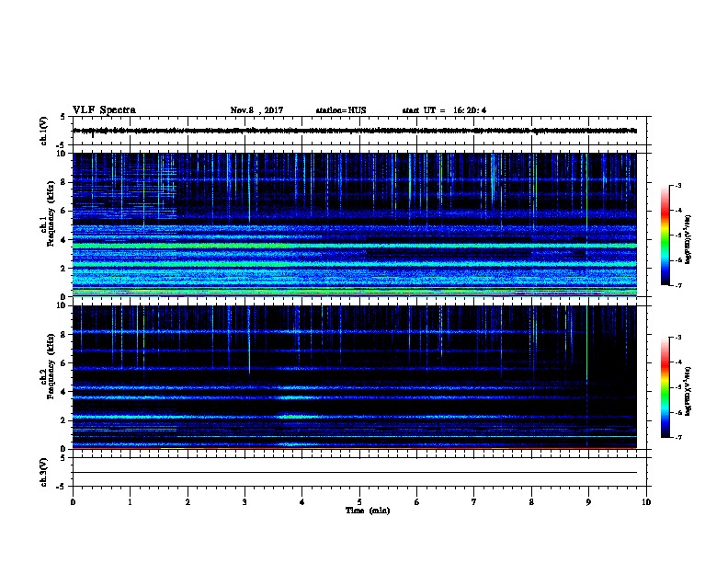The width and height of the screenshot is (728, 563).
Task: Click the '6' kHz tick on ch.1 axis
Action: [63, 211]
